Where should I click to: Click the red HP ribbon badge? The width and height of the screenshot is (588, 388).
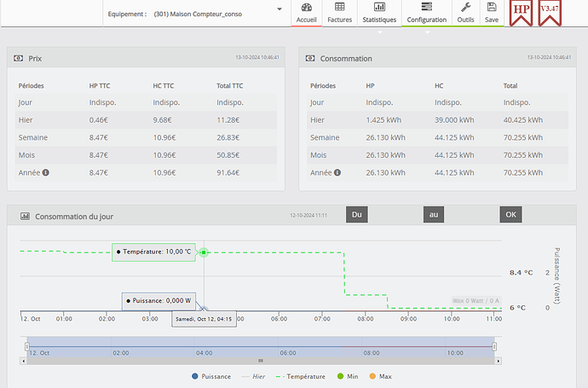[x=522, y=14]
